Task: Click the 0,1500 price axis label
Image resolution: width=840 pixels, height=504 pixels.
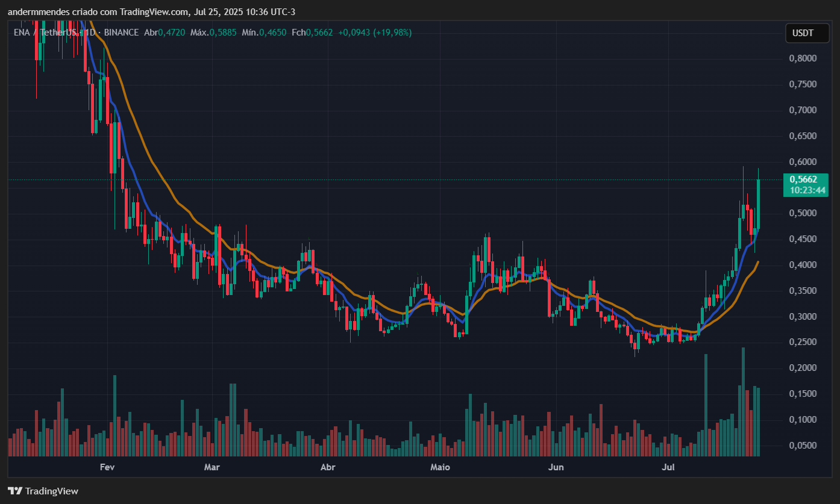Action: tap(803, 394)
